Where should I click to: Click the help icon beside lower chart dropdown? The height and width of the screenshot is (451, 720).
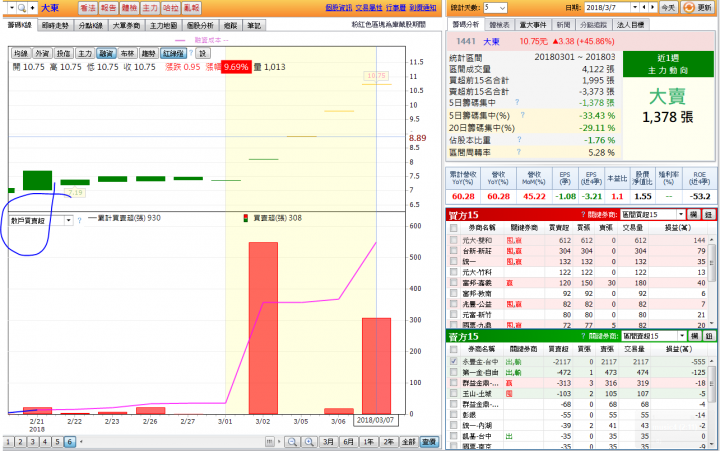pos(79,220)
